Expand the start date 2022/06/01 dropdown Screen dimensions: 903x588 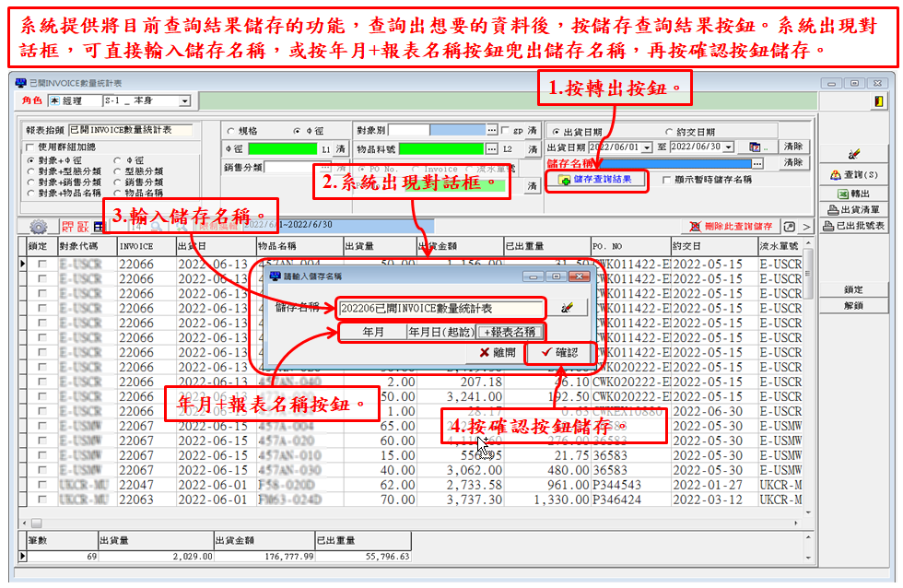click(x=647, y=147)
